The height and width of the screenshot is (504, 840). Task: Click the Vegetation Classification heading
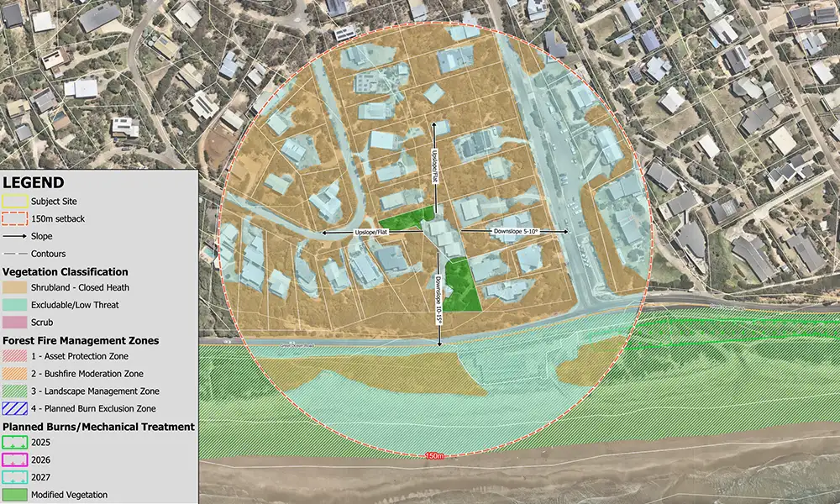(x=66, y=272)
